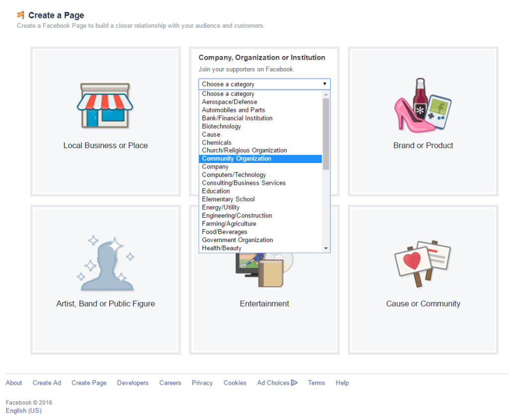Click the Cause or Community heart signs icon
The image size is (509, 420).
coord(423,263)
